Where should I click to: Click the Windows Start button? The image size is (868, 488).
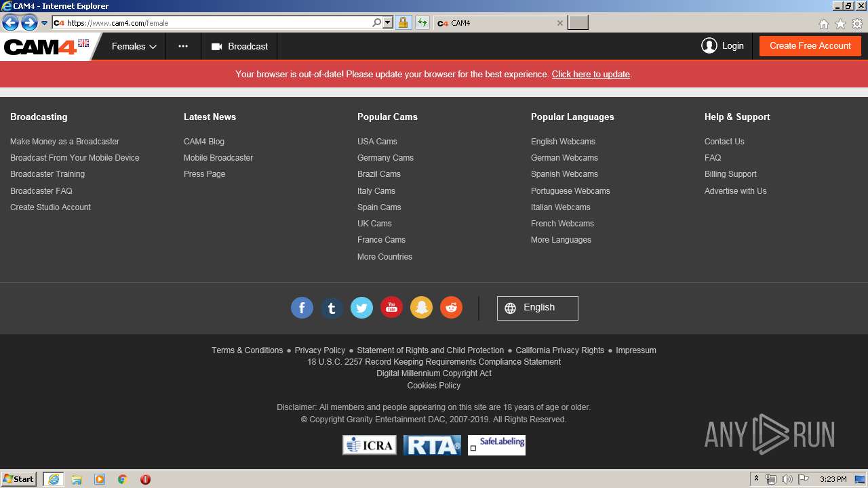(x=19, y=479)
